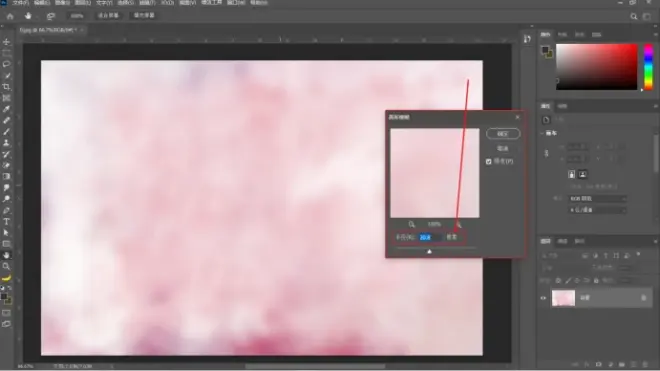Toggle the Preview checkbox in blur dialog
Screen dimensions: 660x371
[488, 162]
